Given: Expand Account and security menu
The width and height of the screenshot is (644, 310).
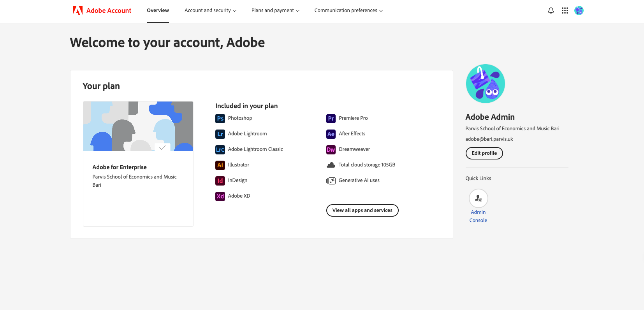Looking at the screenshot, I should (210, 11).
